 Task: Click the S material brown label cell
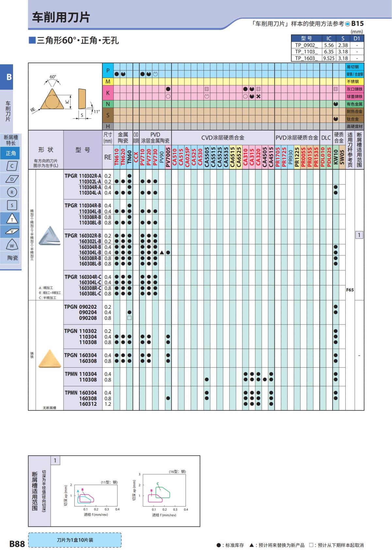point(108,115)
